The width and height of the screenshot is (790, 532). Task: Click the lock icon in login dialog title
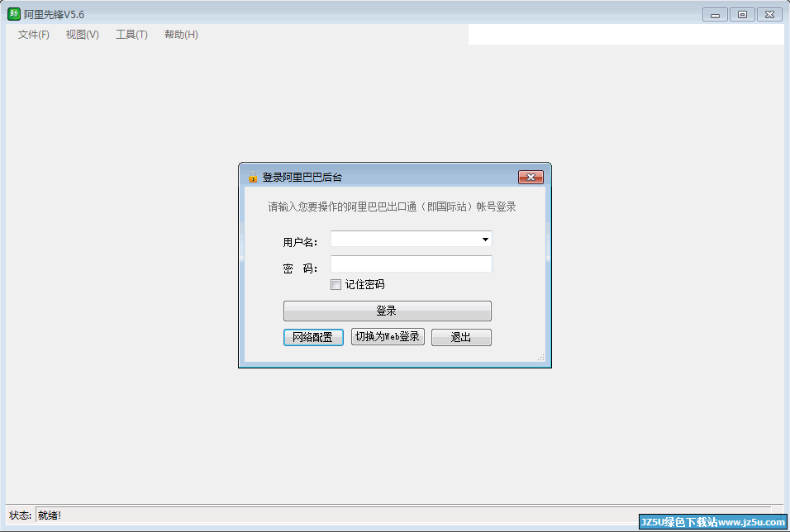253,177
